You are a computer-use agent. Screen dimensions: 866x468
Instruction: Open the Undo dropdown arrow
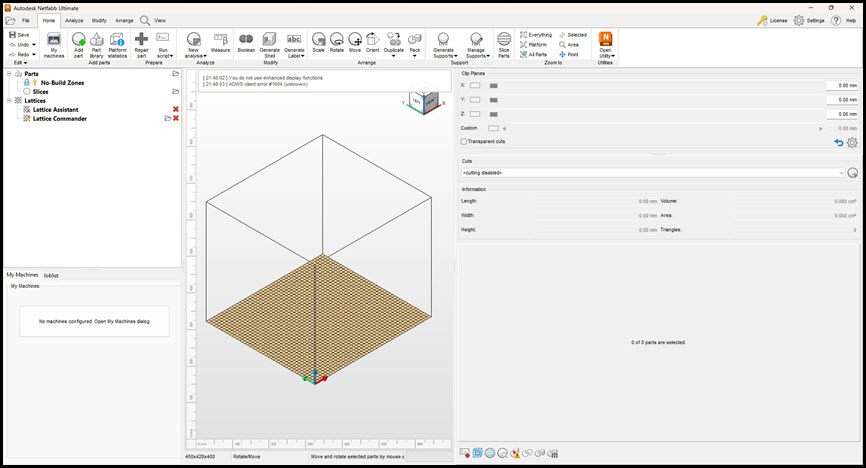pyautogui.click(x=34, y=45)
